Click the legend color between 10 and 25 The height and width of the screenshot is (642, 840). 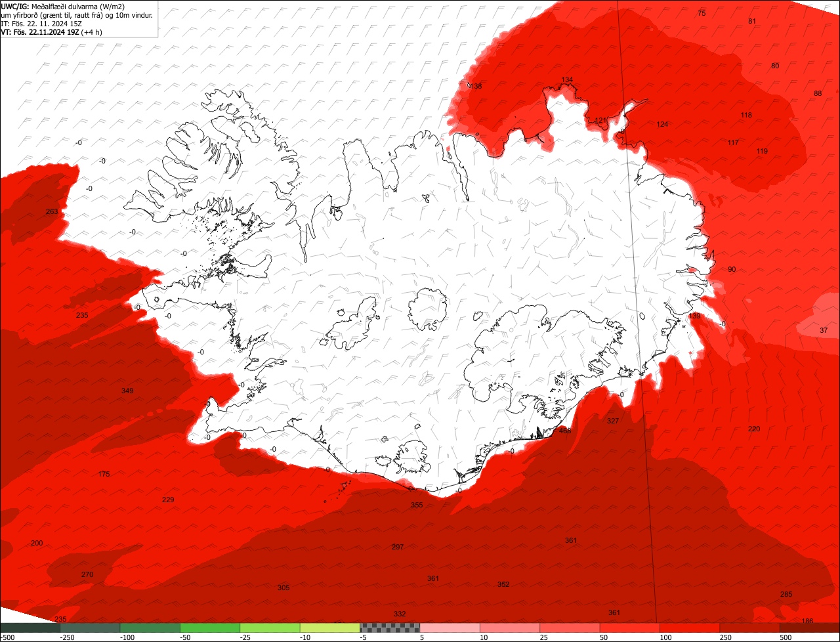[x=509, y=628]
